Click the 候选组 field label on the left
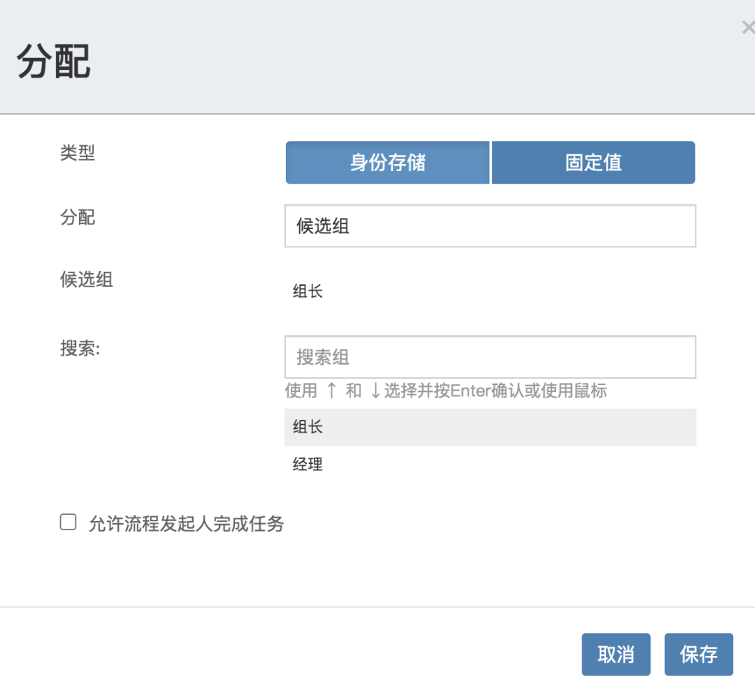 [x=86, y=279]
